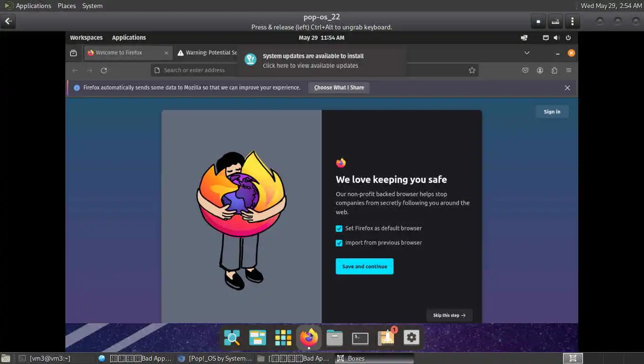The height and width of the screenshot is (364, 644).
Task: Open the host Places menu
Action: [x=67, y=6]
